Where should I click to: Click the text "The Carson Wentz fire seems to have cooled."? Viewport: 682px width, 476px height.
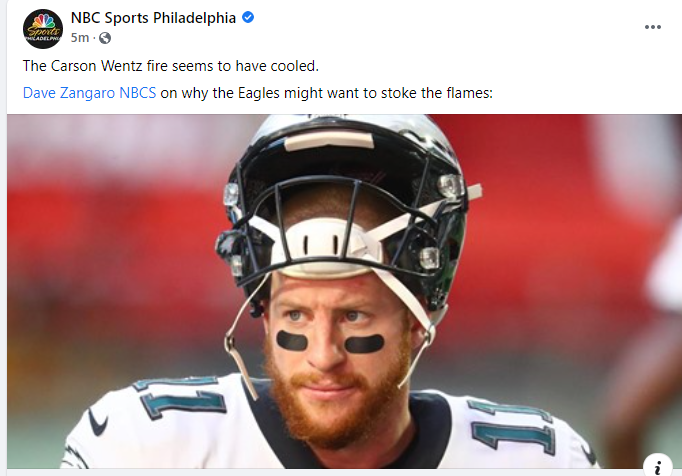[170, 66]
